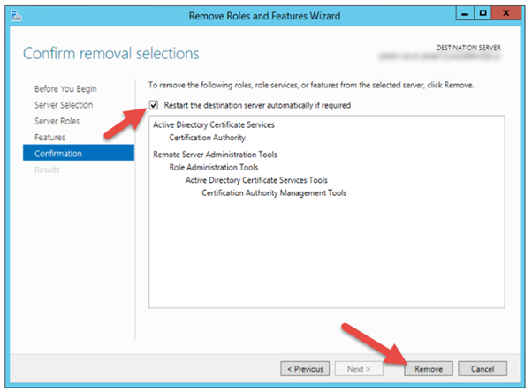Image resolution: width=532 pixels, height=392 pixels.
Task: Minimize the wizard window
Action: pyautogui.click(x=465, y=13)
